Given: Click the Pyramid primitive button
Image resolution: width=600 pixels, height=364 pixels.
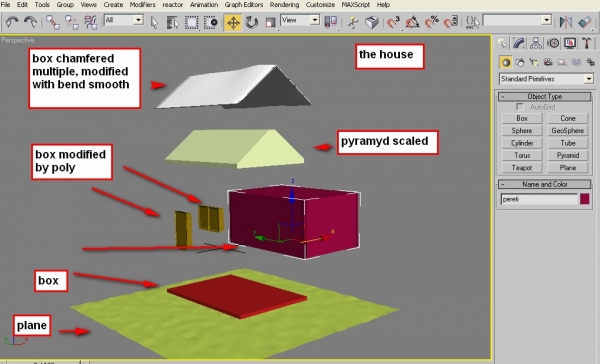Looking at the screenshot, I should coord(567,155).
